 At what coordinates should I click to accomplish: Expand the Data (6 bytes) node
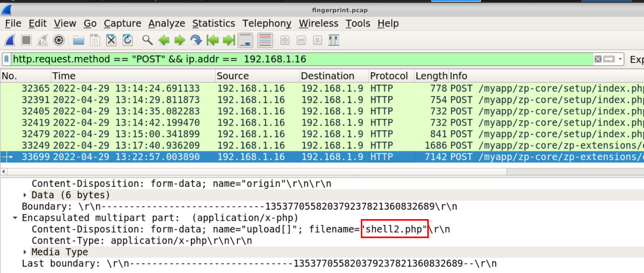point(25,195)
